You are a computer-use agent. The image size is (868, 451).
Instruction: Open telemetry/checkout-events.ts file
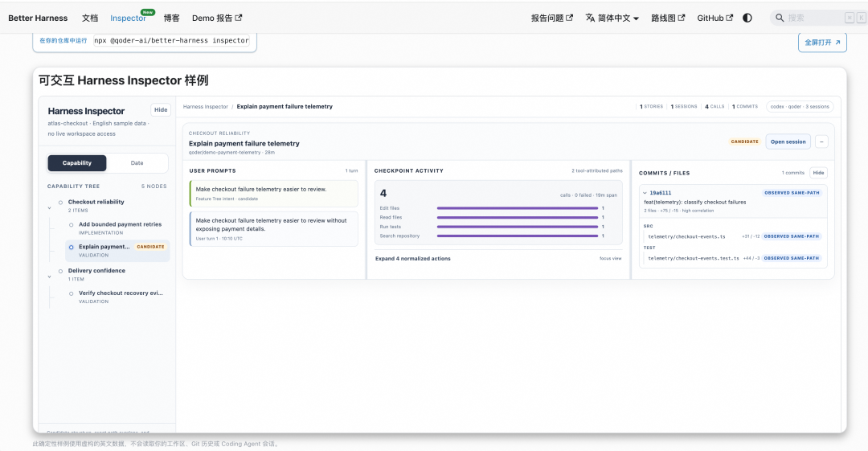(686, 236)
